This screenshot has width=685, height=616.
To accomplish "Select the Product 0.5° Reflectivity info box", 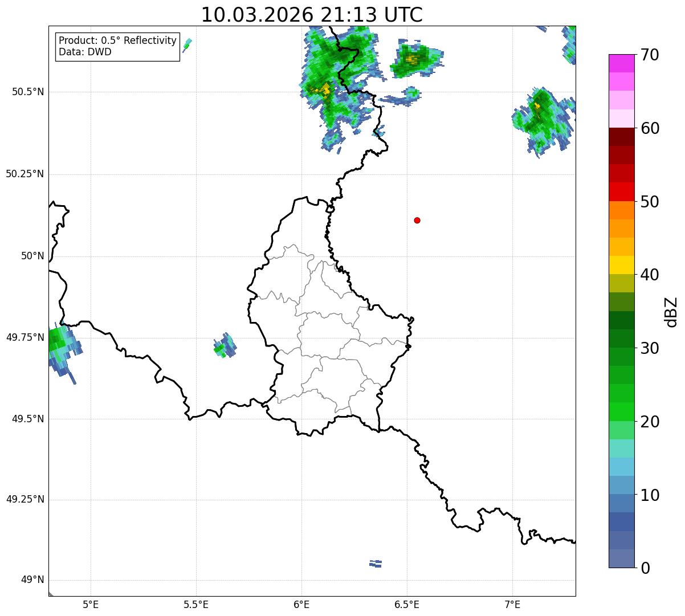I will click(x=117, y=46).
